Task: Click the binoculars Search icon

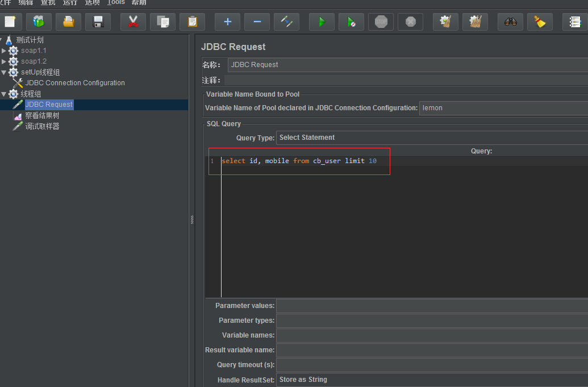Action: [x=510, y=22]
